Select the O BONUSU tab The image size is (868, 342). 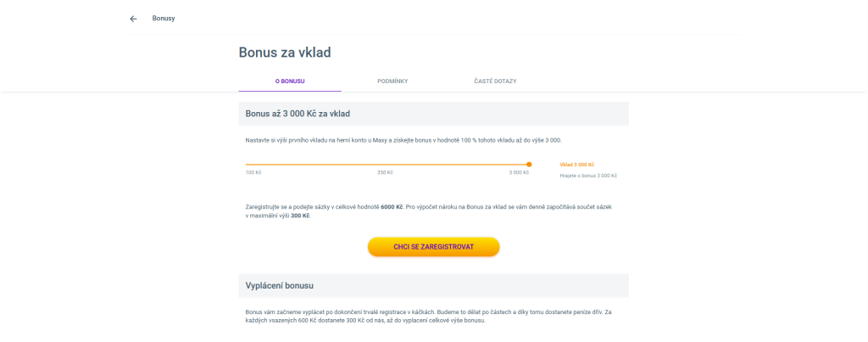290,81
